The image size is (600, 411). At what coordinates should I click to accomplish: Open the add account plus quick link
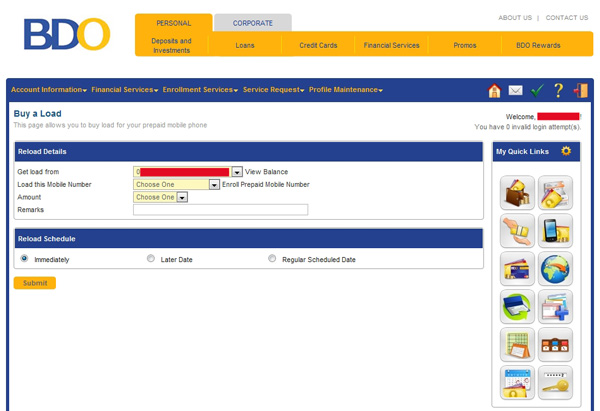click(x=555, y=307)
